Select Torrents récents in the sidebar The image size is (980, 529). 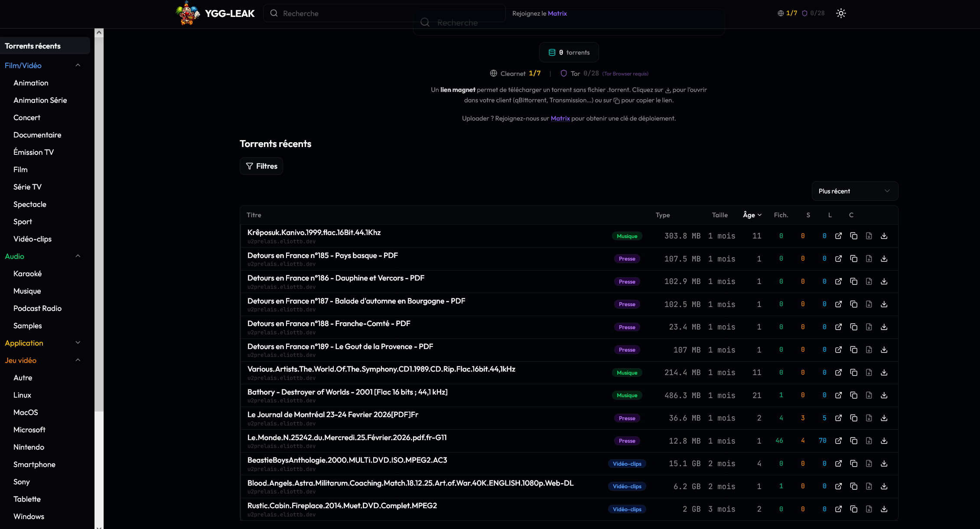(45, 46)
